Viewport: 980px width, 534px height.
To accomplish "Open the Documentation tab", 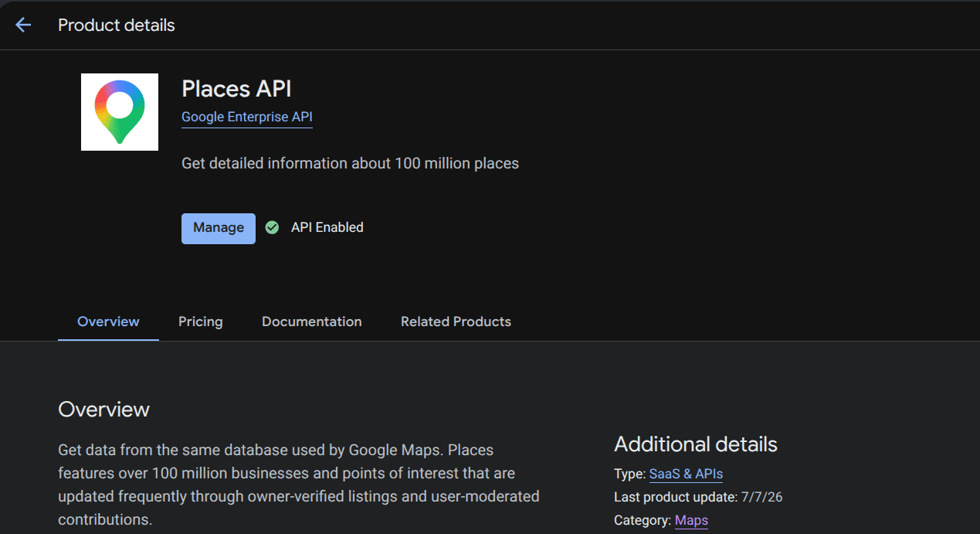I will [x=312, y=321].
